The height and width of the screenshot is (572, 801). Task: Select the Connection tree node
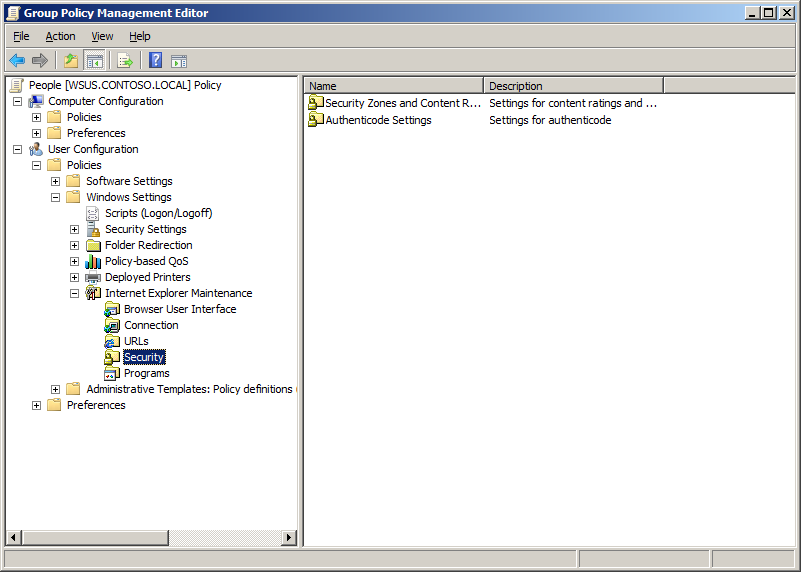click(151, 325)
